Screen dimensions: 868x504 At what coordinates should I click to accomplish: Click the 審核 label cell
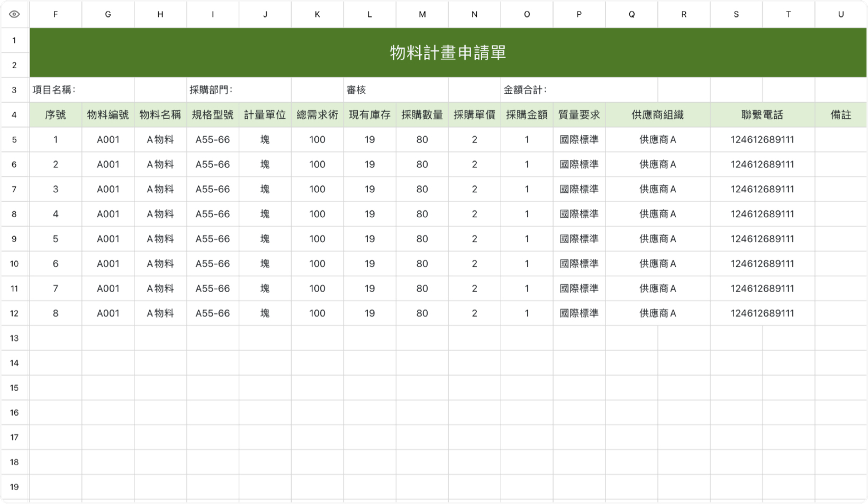(396, 90)
